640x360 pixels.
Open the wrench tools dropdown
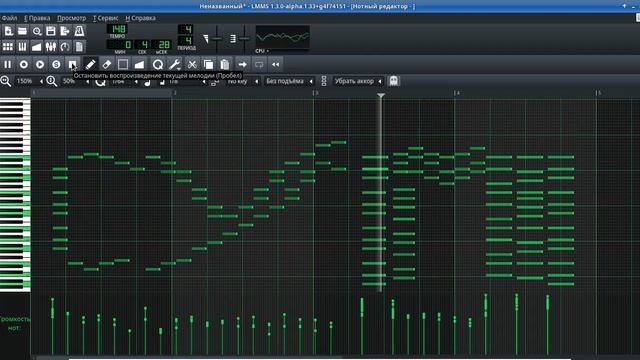click(x=175, y=64)
